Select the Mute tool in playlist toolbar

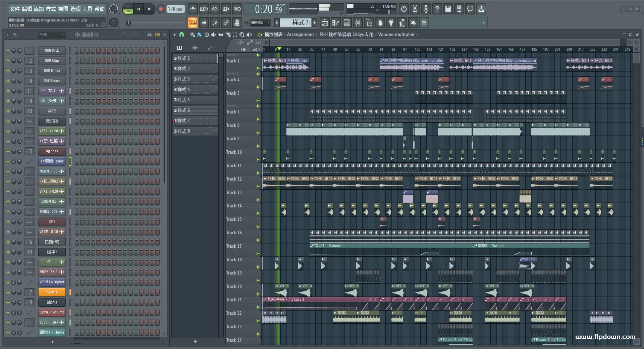[x=214, y=35]
